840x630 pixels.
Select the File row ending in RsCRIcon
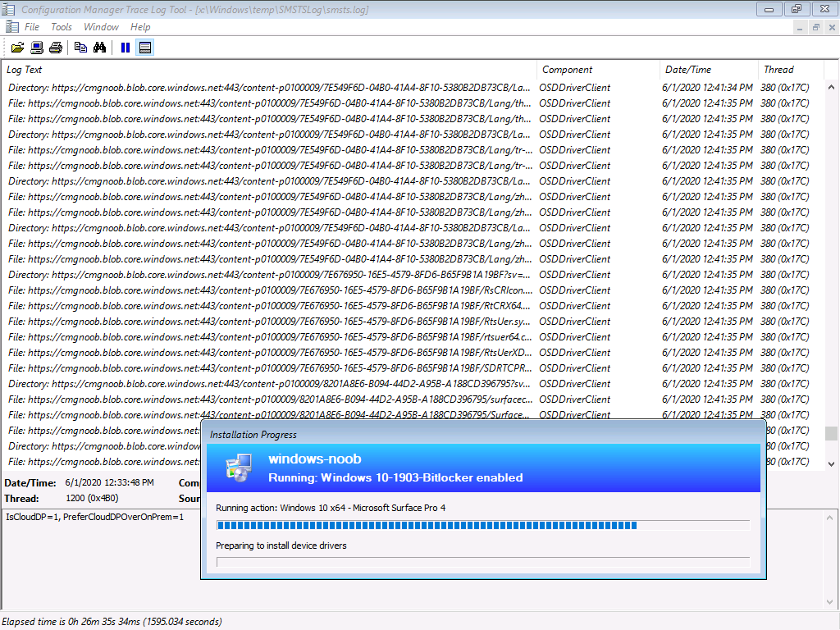(413, 290)
